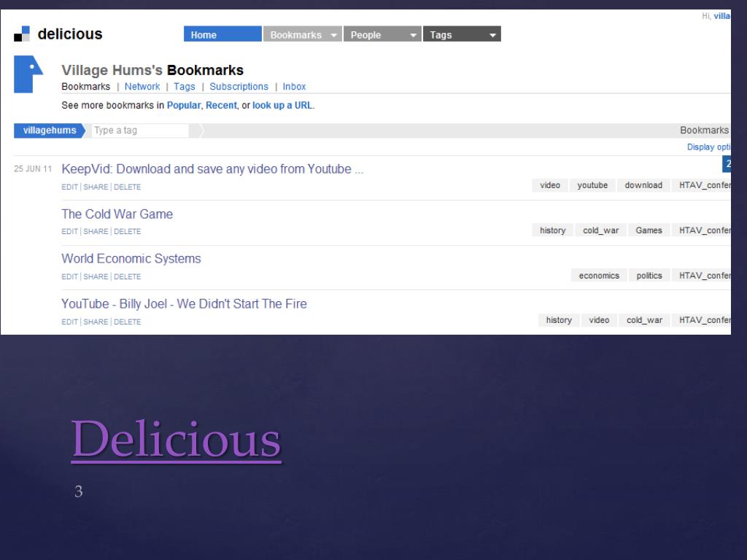Viewport: 747px width, 560px height.
Task: Expand the Tags dropdown arrow
Action: point(493,35)
